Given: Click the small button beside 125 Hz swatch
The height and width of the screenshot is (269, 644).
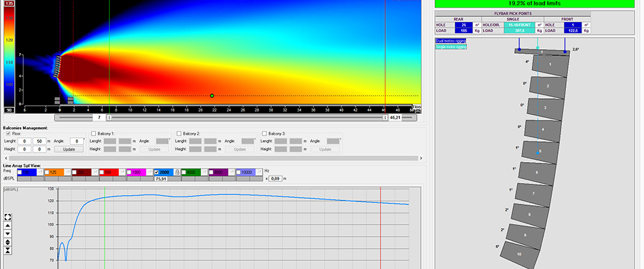Looking at the screenshot, I should 67,172.
